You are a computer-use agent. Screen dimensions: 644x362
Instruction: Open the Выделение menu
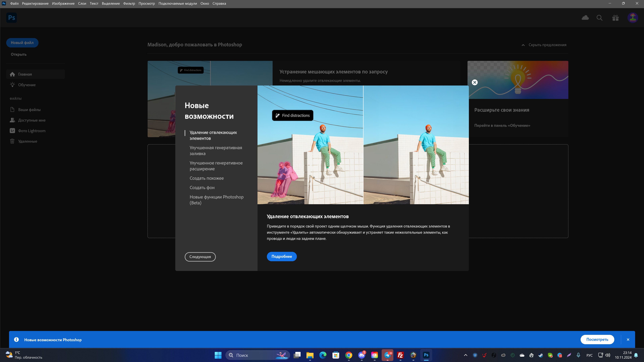(111, 4)
